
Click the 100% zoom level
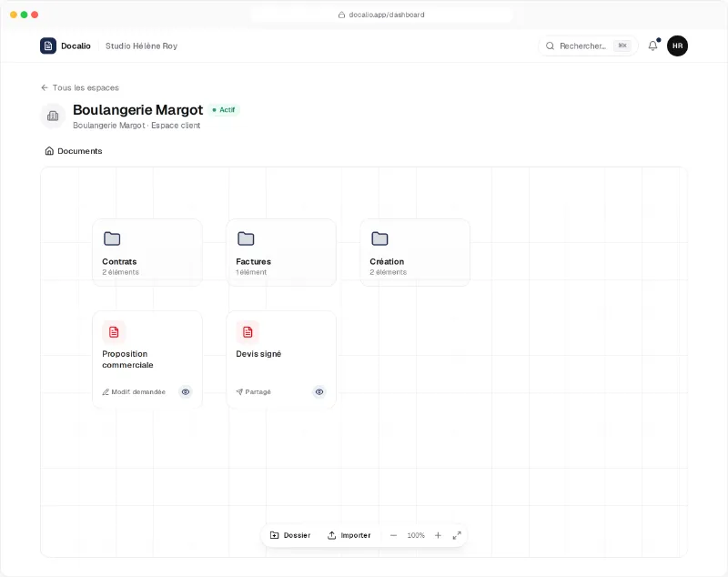click(416, 535)
